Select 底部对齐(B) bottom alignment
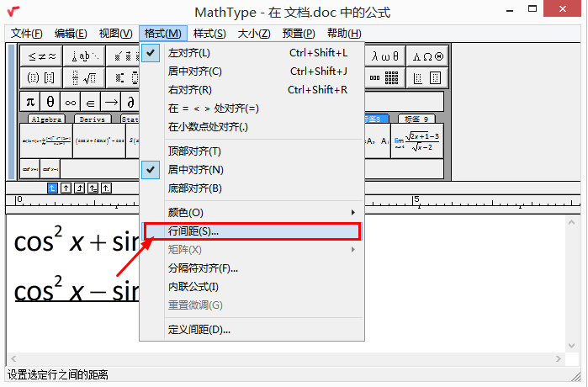Image resolution: width=588 pixels, height=387 pixels. click(252, 188)
